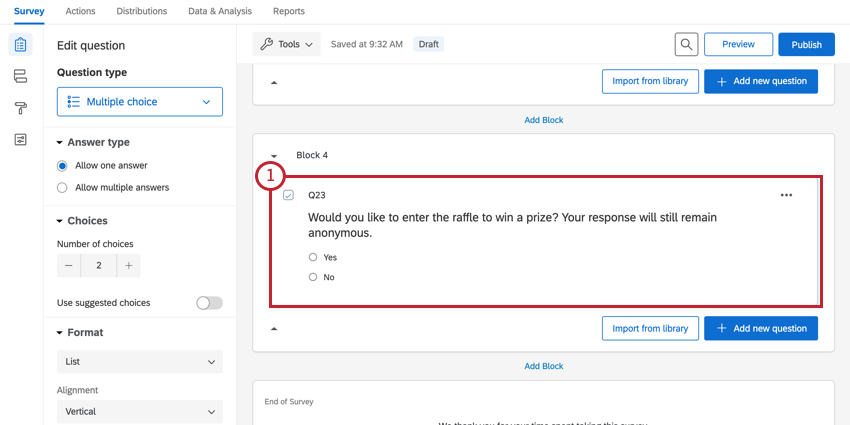Switch to the Distributions tab

(142, 11)
